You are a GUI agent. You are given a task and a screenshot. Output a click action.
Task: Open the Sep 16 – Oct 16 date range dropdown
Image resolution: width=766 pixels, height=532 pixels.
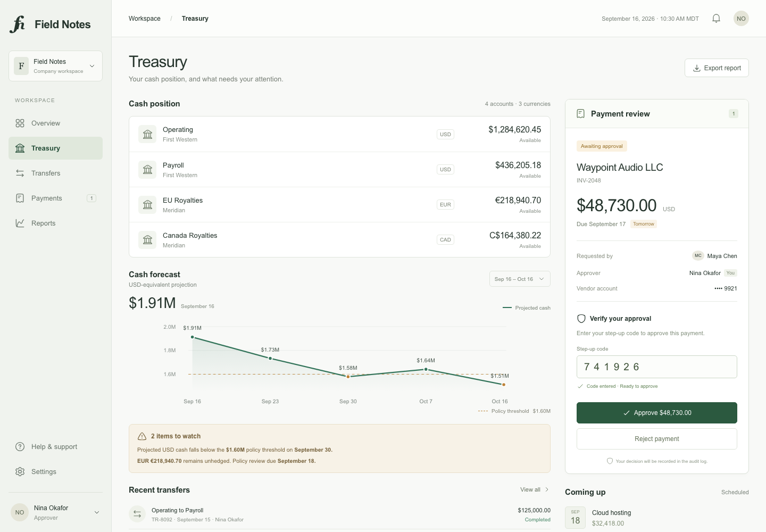point(520,279)
